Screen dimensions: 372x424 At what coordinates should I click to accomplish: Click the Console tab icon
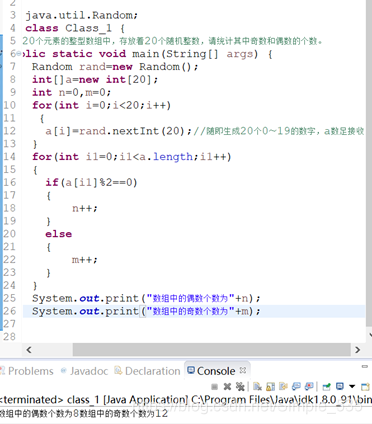click(x=191, y=370)
